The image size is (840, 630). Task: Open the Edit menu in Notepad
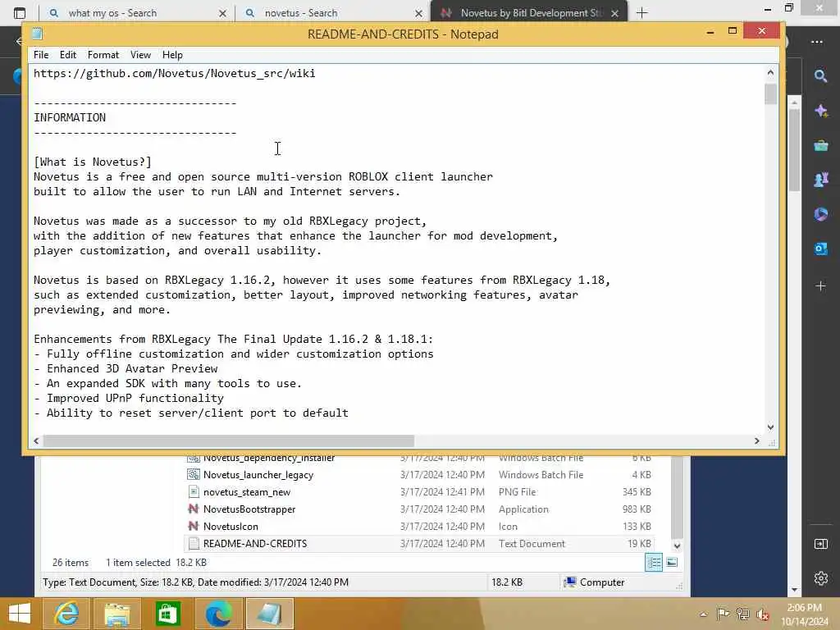pyautogui.click(x=68, y=55)
